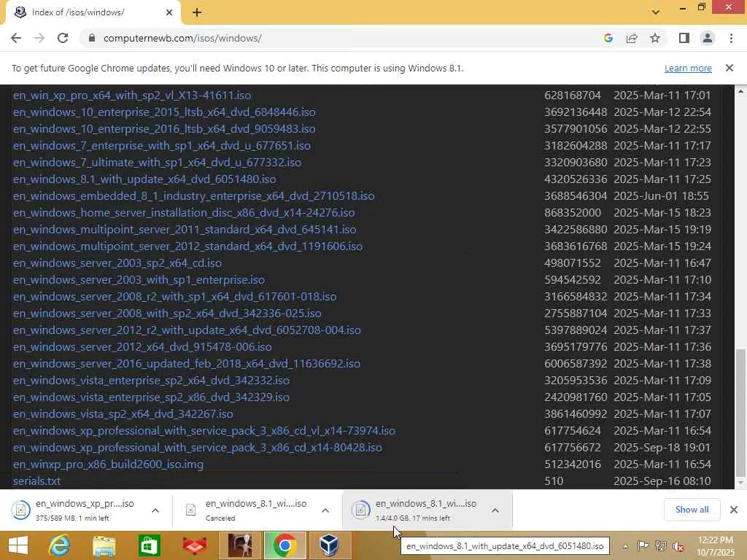Toggle the Chrome side panel icon
Image resolution: width=747 pixels, height=560 pixels.
[684, 38]
